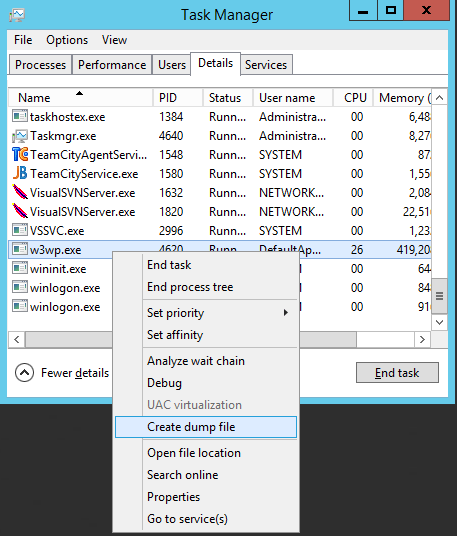Click the Task Manager title bar icon

tap(17, 15)
